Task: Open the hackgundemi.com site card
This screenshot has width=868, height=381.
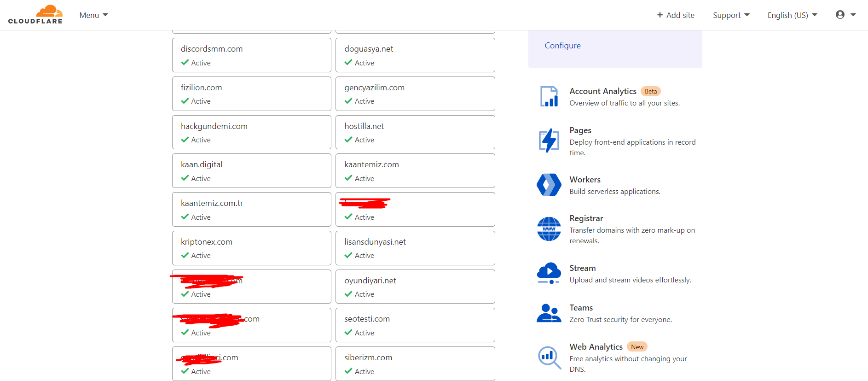Action: coord(252,132)
